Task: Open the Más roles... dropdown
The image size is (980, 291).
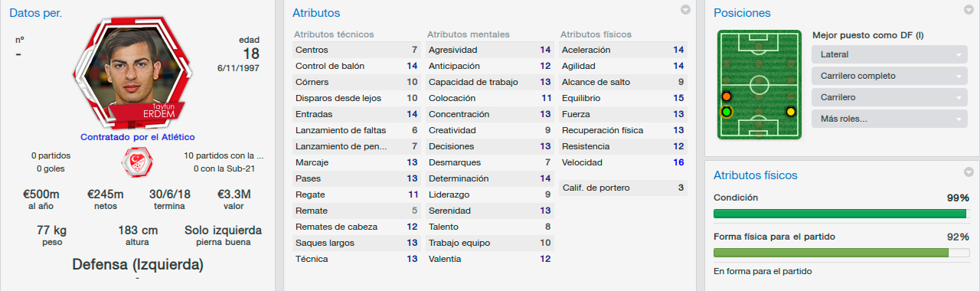Action: click(888, 119)
